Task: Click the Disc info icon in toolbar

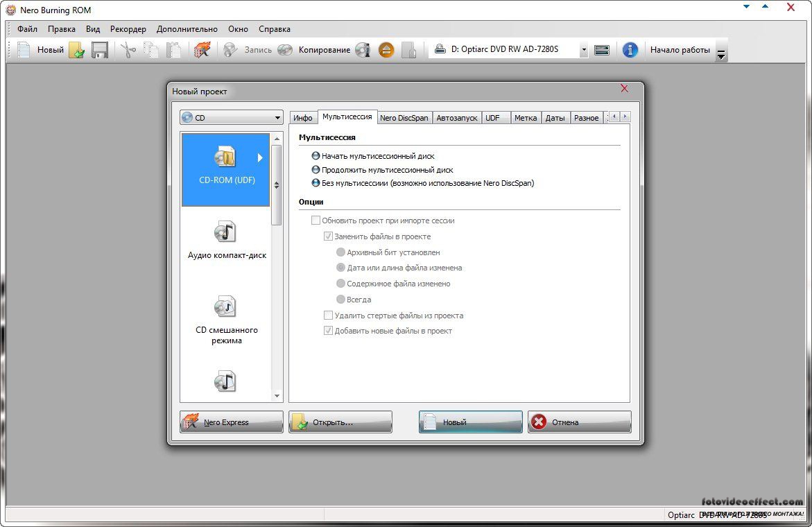Action: point(363,50)
